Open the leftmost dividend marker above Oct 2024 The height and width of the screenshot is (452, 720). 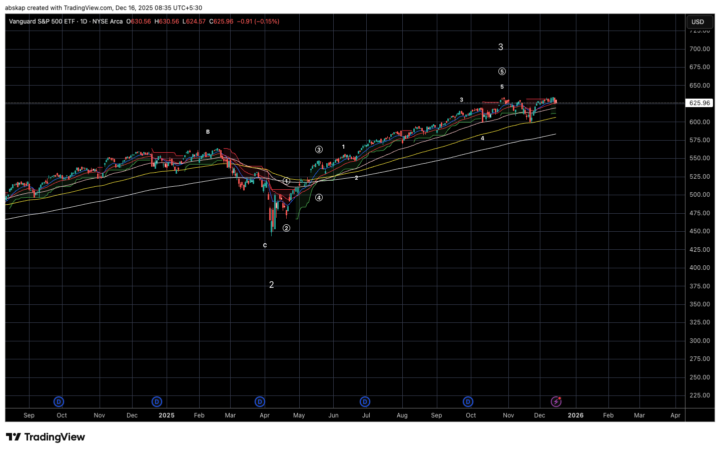pyautogui.click(x=59, y=402)
